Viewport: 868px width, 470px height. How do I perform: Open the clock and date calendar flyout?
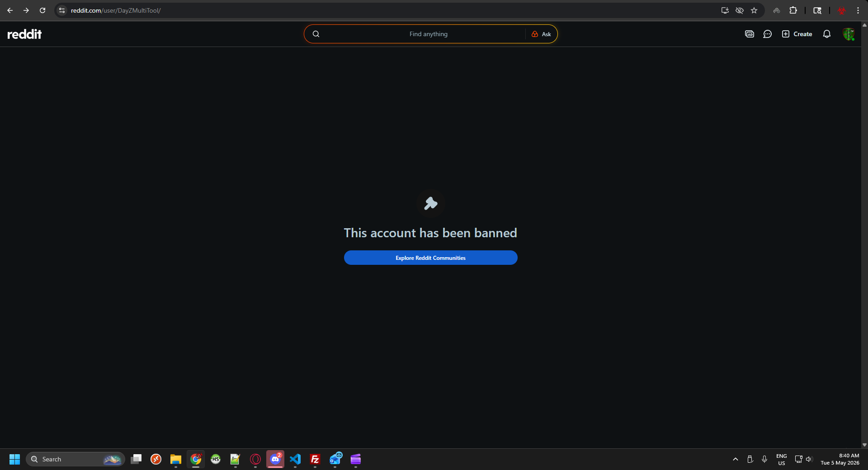point(840,459)
